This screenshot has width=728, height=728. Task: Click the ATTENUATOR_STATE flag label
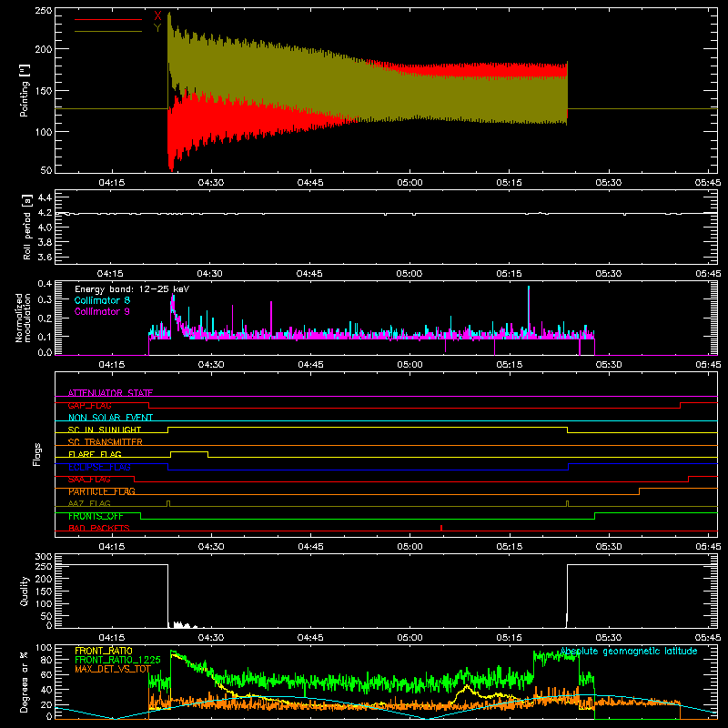[110, 393]
